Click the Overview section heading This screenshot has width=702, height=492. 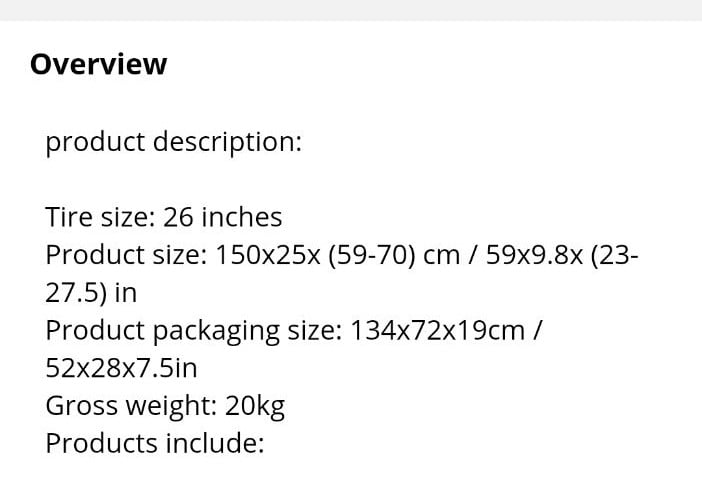(98, 64)
